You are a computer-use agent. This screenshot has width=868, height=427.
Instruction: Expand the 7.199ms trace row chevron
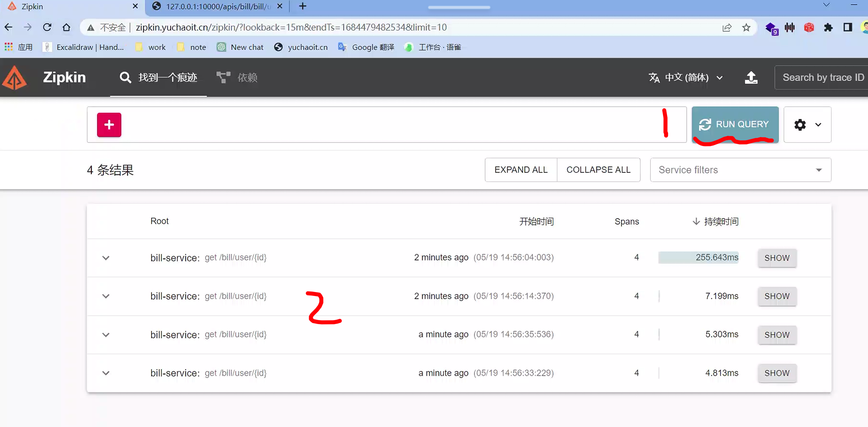click(106, 296)
